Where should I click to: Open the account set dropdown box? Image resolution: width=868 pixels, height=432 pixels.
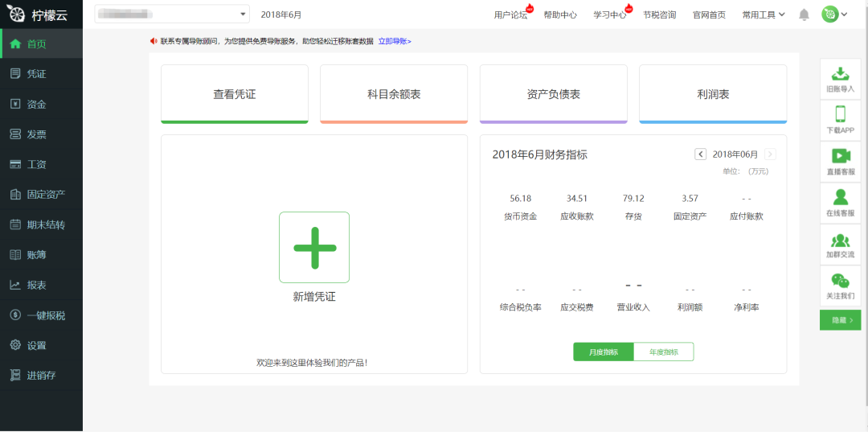pos(172,14)
